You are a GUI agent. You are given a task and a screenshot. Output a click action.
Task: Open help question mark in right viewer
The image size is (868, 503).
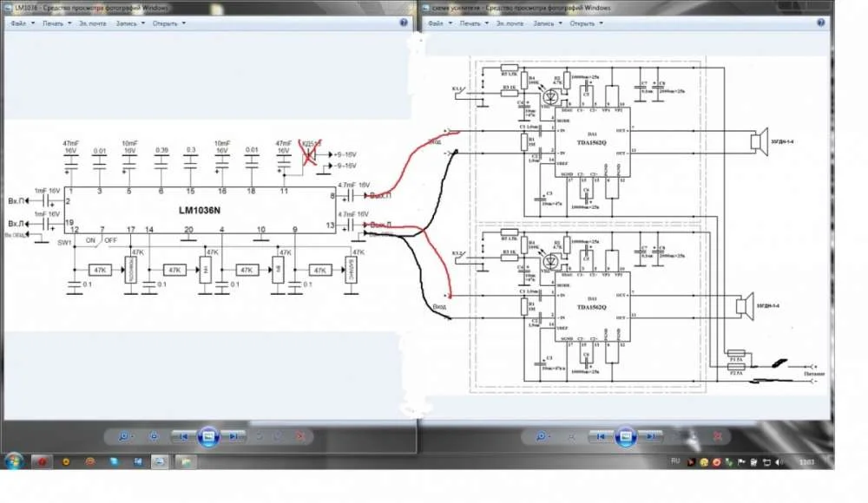(821, 23)
